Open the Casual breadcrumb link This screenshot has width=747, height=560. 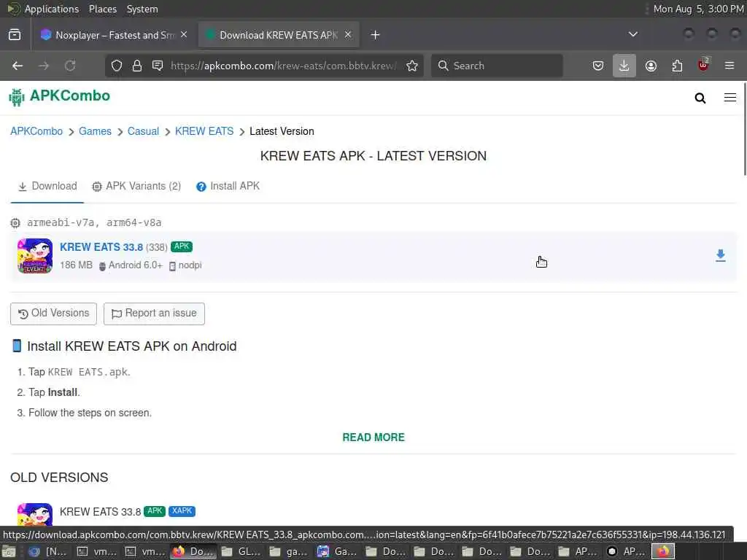(x=144, y=131)
